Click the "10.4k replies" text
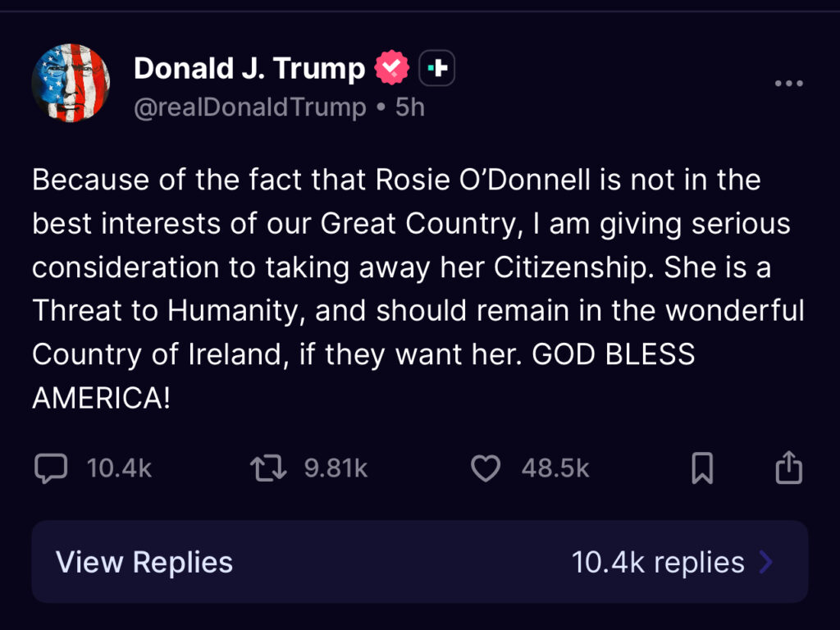 click(658, 563)
